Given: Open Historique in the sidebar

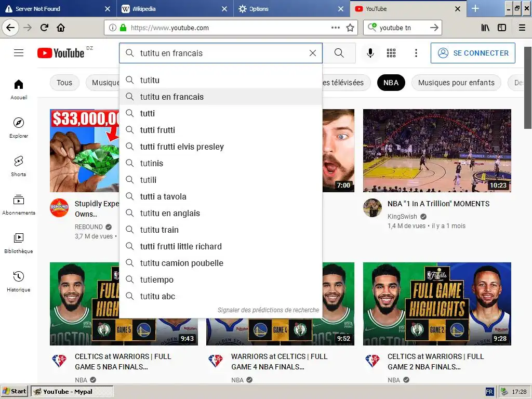Looking at the screenshot, I should coord(19,281).
